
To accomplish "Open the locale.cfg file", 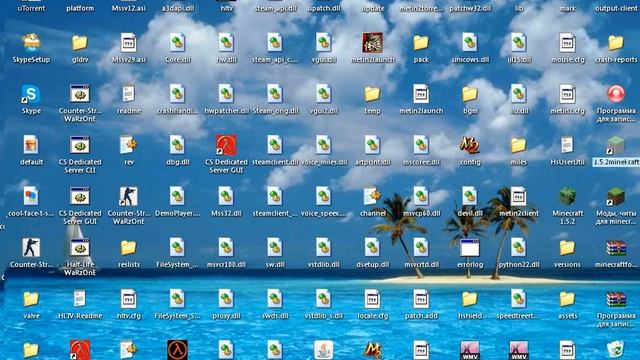I will (x=372, y=299).
